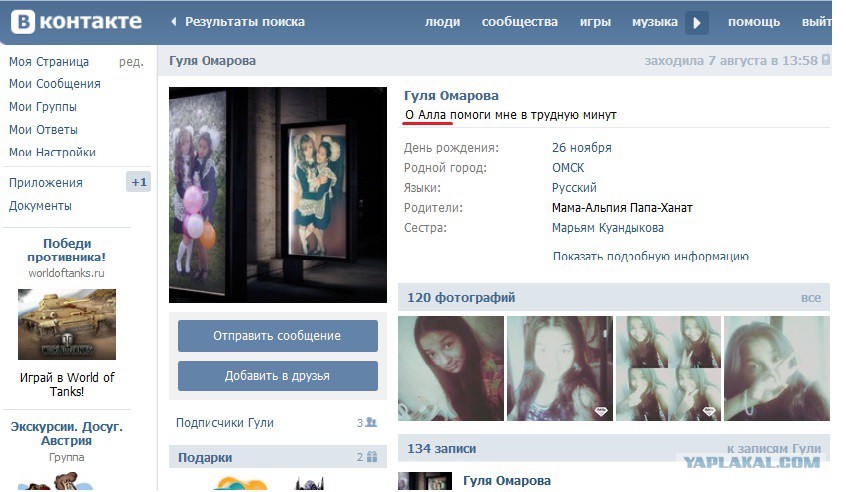Click the language Русский link

click(x=574, y=188)
